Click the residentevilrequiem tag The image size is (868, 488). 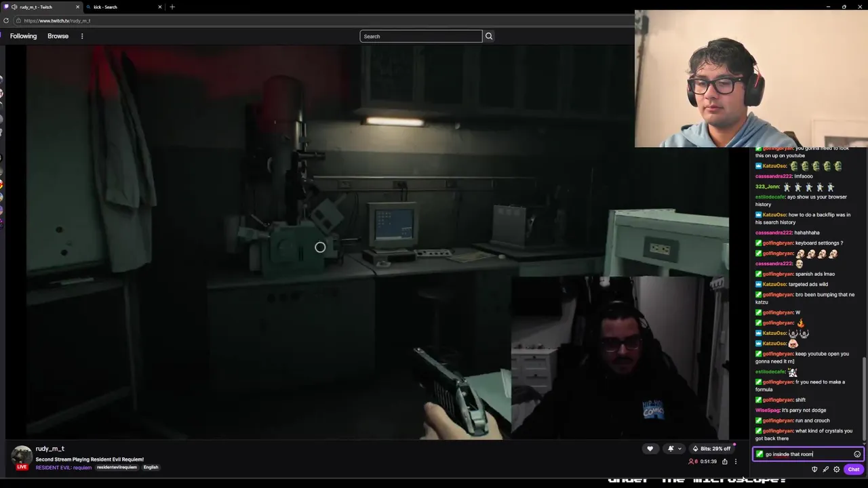click(x=117, y=467)
